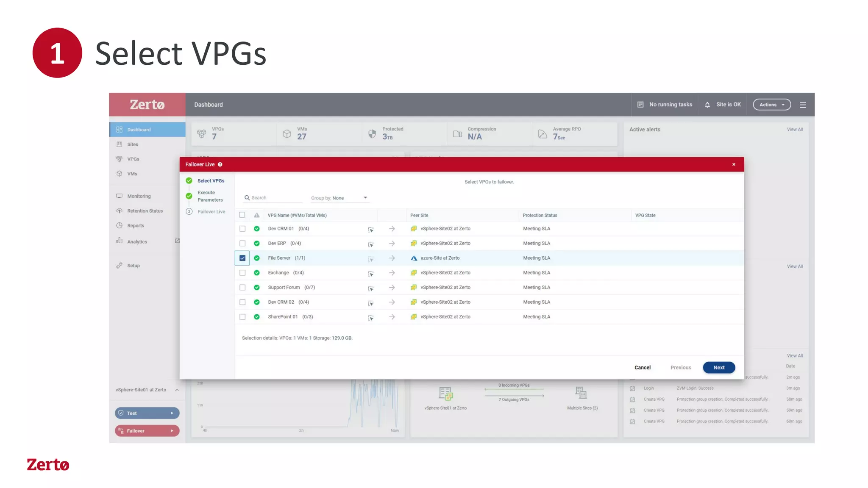Click View All in Active alerts
The width and height of the screenshot is (868, 488).
coord(795,130)
